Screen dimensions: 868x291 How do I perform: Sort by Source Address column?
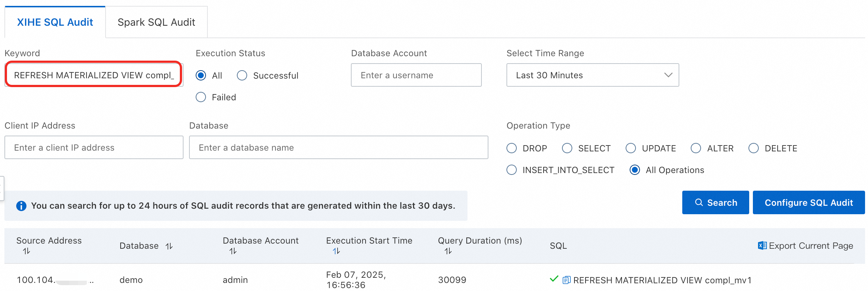coord(26,251)
